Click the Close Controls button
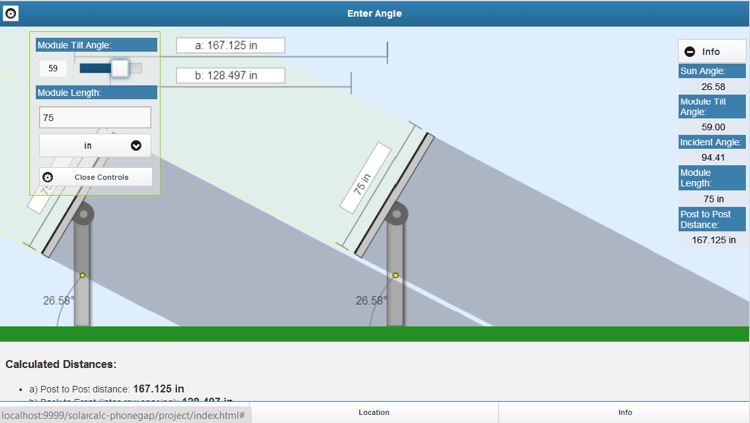Image resolution: width=750 pixels, height=423 pixels. coord(96,177)
